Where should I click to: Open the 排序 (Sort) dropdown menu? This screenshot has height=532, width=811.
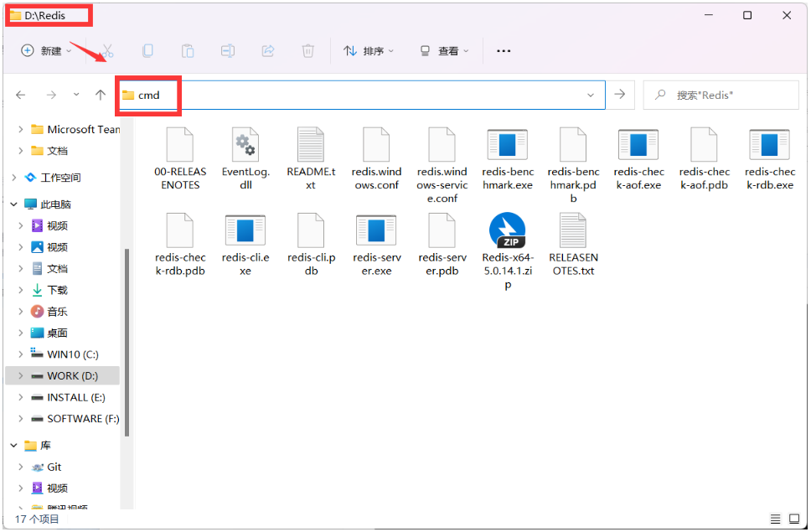(x=369, y=51)
